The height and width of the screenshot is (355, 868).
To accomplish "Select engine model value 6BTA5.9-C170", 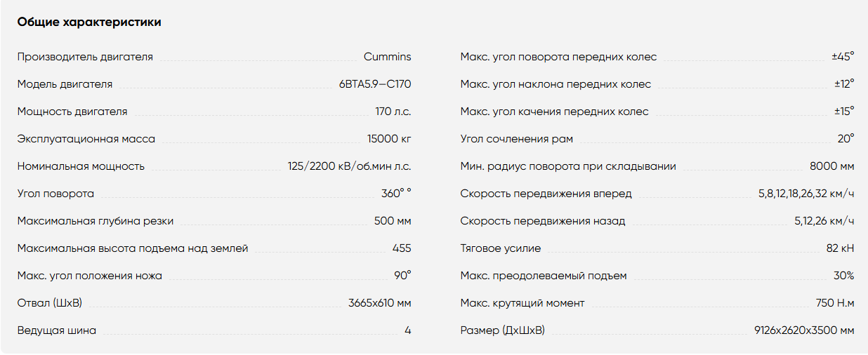I will click(375, 84).
